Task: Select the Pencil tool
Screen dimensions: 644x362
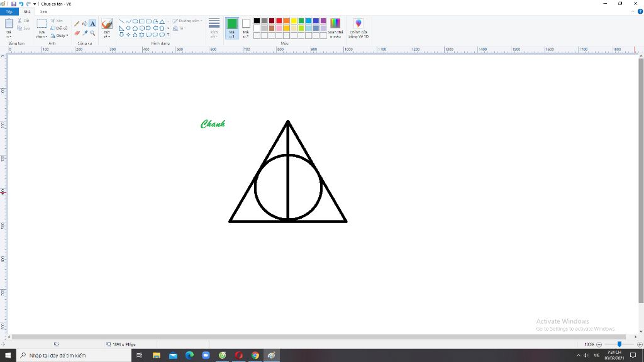Action: [77, 24]
